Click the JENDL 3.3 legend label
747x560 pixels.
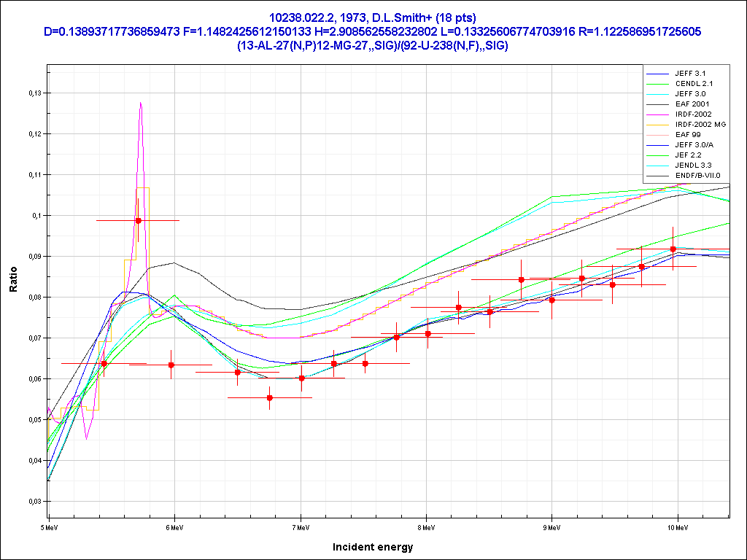pyautogui.click(x=692, y=166)
